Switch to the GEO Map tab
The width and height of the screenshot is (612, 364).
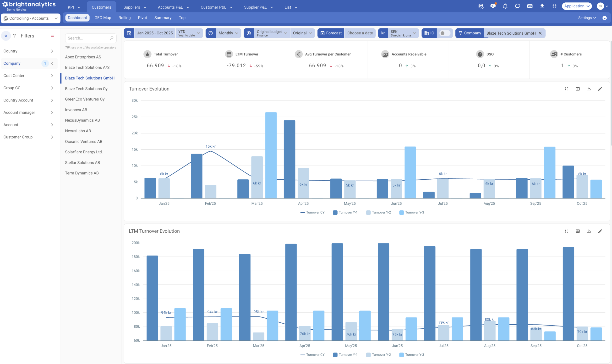click(103, 18)
